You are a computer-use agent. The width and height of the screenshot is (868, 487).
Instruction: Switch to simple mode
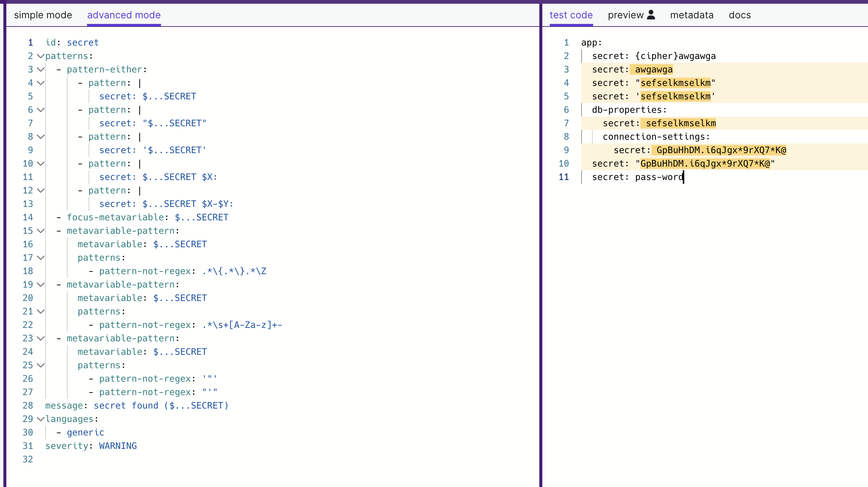point(43,15)
